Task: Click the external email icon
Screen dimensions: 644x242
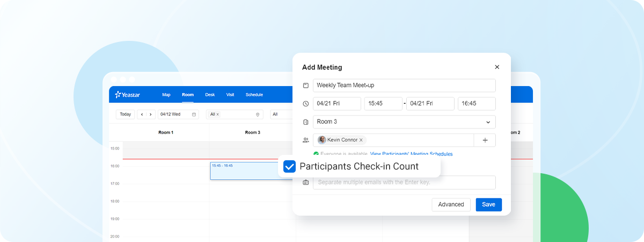Action: 305,182
